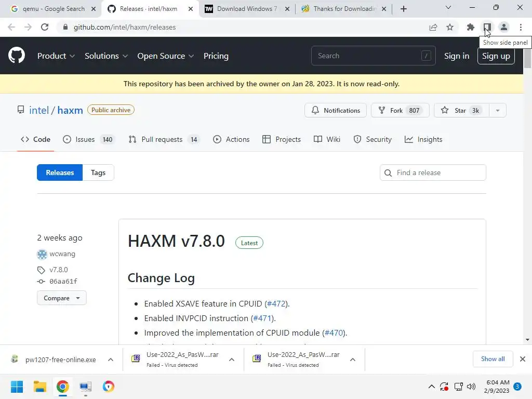Click the volume speaker tray icon
The image size is (532, 399).
tap(471, 386)
